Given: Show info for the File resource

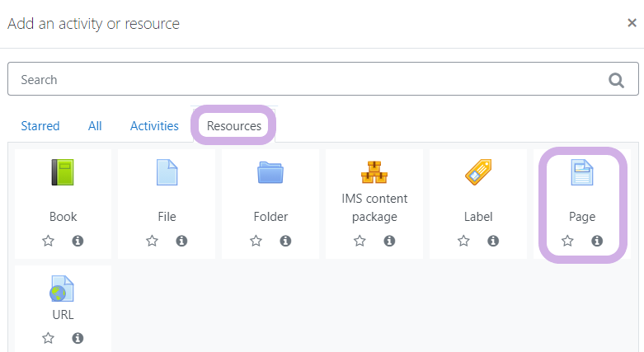Looking at the screenshot, I should coord(181,241).
